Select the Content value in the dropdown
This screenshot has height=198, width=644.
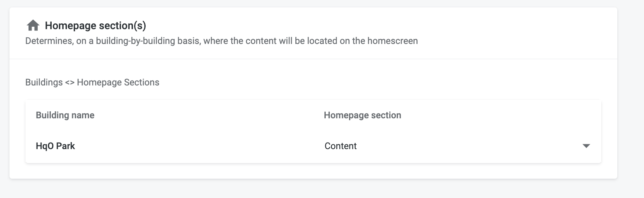point(340,146)
